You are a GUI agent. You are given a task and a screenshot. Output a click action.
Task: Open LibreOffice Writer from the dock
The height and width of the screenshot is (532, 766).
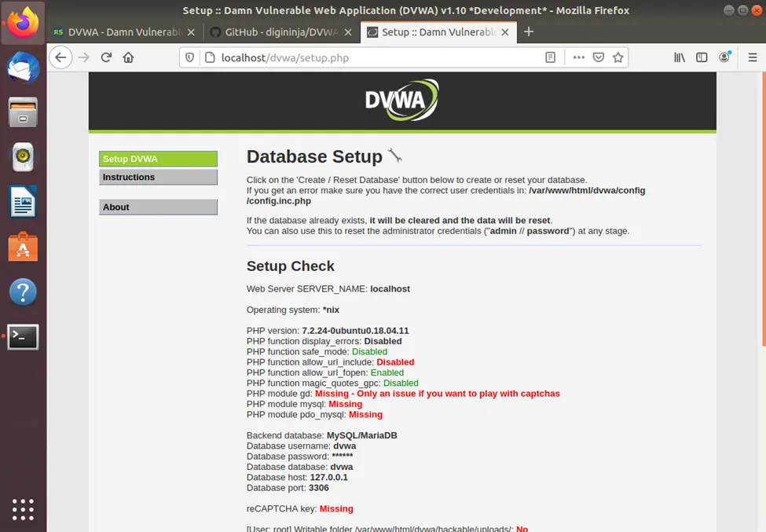pyautogui.click(x=23, y=202)
